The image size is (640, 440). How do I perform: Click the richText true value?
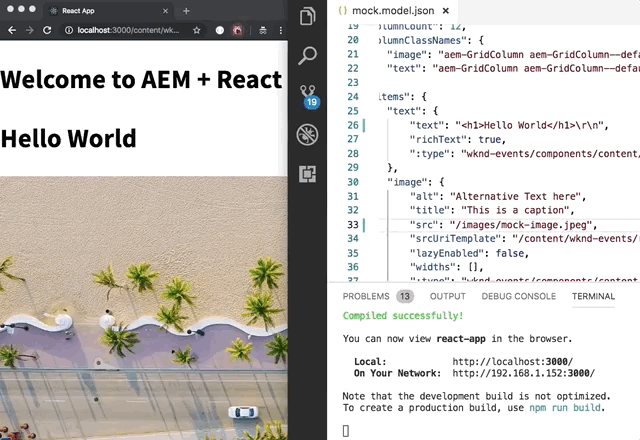[x=490, y=140]
